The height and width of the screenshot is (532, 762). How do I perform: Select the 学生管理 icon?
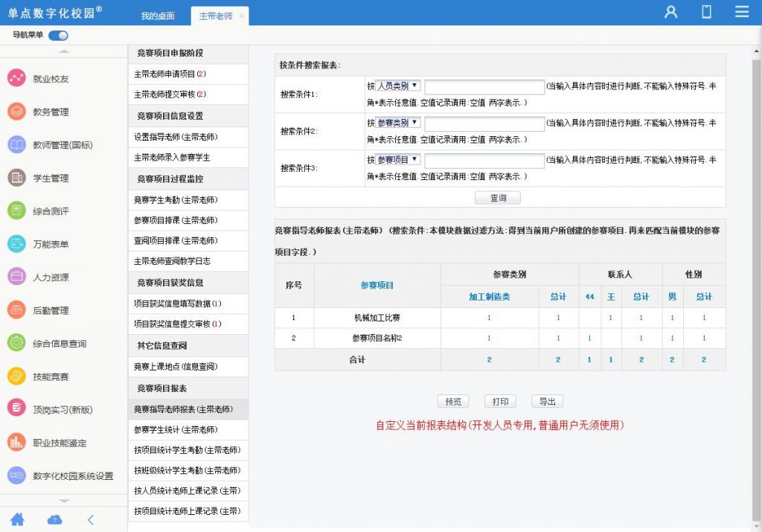17,178
